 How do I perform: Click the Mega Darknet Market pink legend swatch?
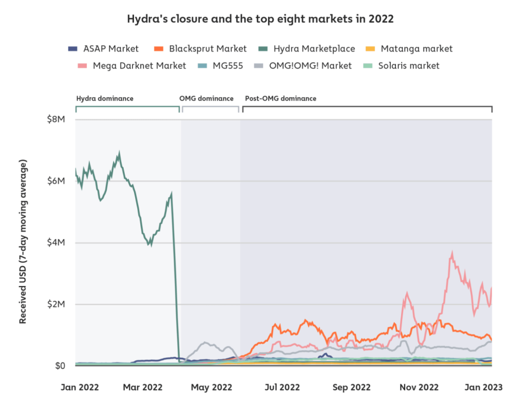click(x=82, y=66)
